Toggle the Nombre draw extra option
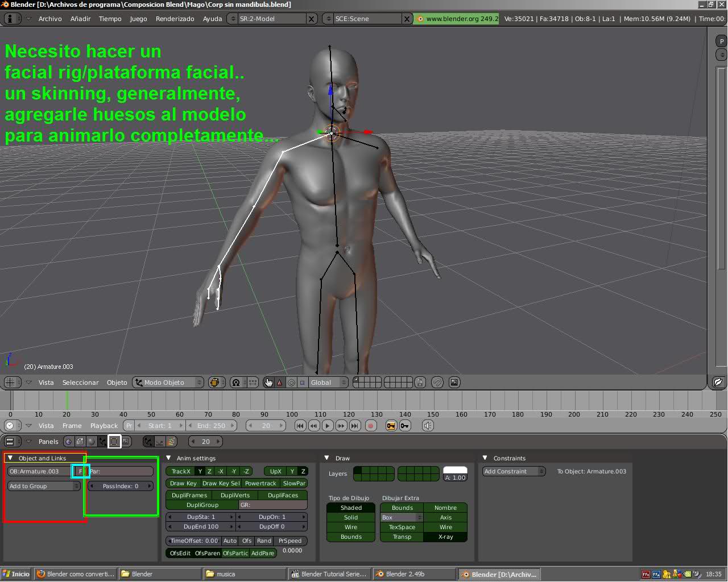Viewport: 728px width, 582px height. point(445,508)
